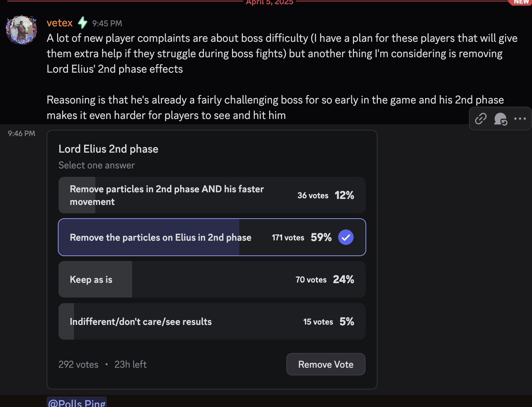Click the vetex username
Image resolution: width=532 pixels, height=407 pixels.
click(60, 23)
